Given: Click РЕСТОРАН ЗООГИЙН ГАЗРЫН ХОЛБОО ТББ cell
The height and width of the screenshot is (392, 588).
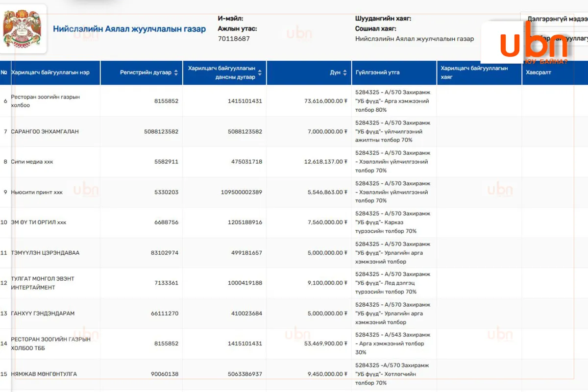Looking at the screenshot, I should (x=50, y=343).
